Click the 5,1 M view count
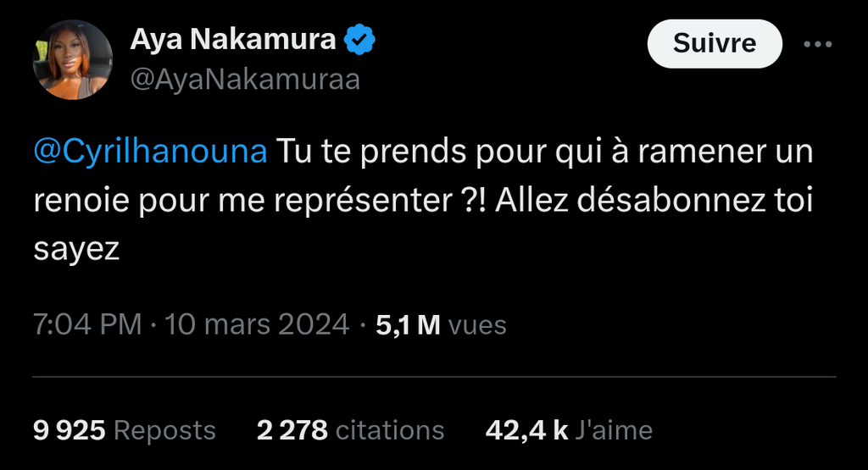The height and width of the screenshot is (470, 868). [x=408, y=324]
